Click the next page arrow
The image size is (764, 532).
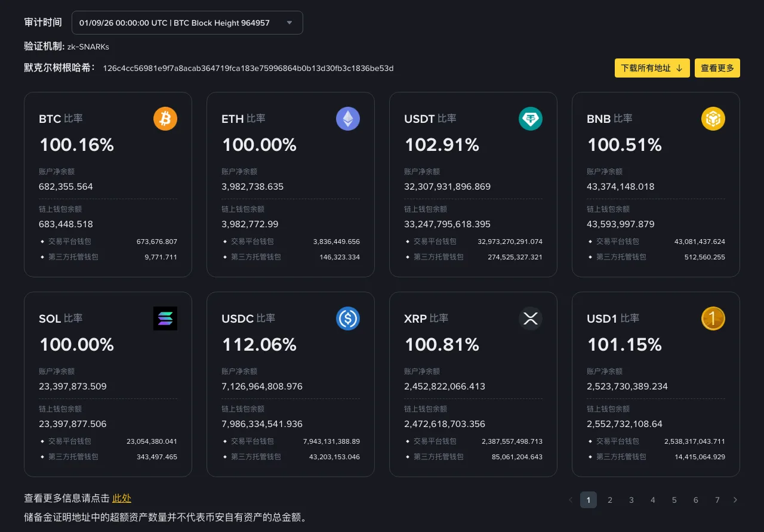point(735,500)
